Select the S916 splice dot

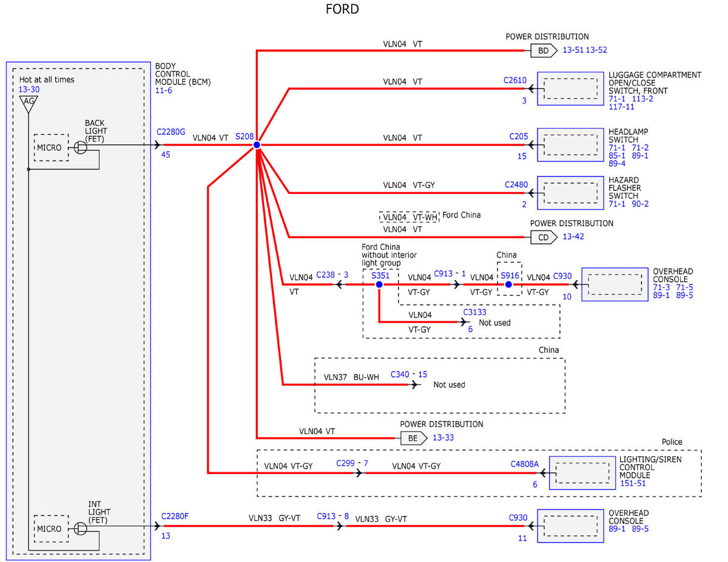click(x=508, y=284)
